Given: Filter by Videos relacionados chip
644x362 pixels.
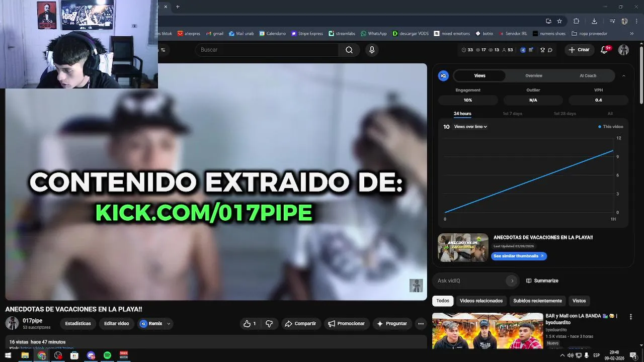Looking at the screenshot, I should pyautogui.click(x=481, y=301).
